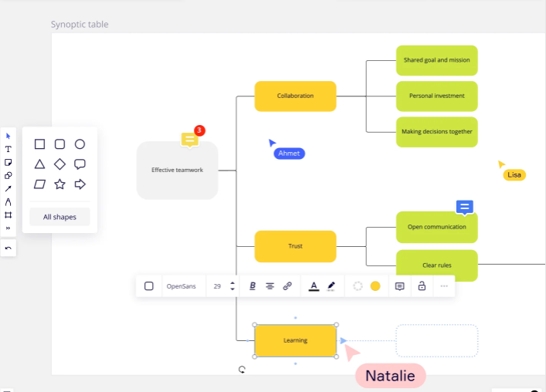Insert a link on selected shape

click(287, 286)
